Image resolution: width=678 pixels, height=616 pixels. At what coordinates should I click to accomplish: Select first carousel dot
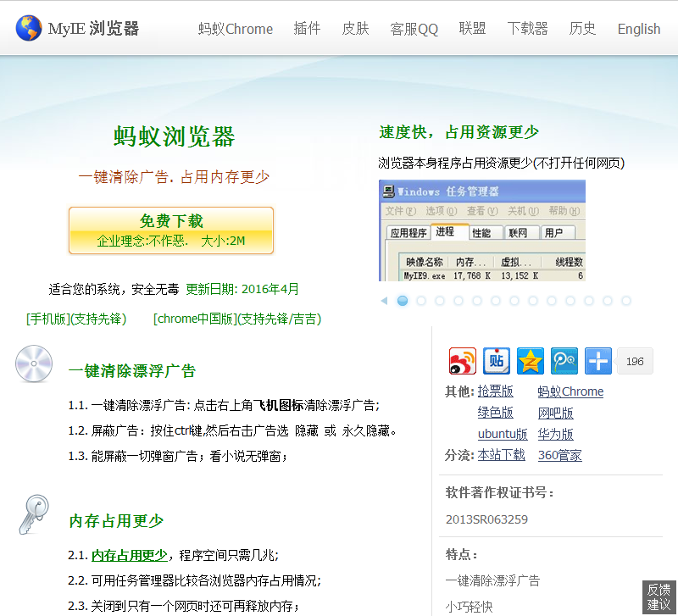tap(403, 301)
